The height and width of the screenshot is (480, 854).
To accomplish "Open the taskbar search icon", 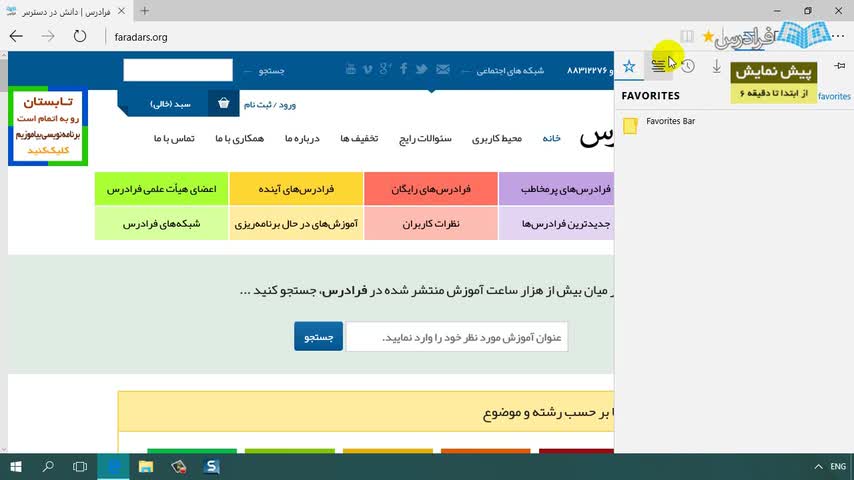I will pos(48,466).
